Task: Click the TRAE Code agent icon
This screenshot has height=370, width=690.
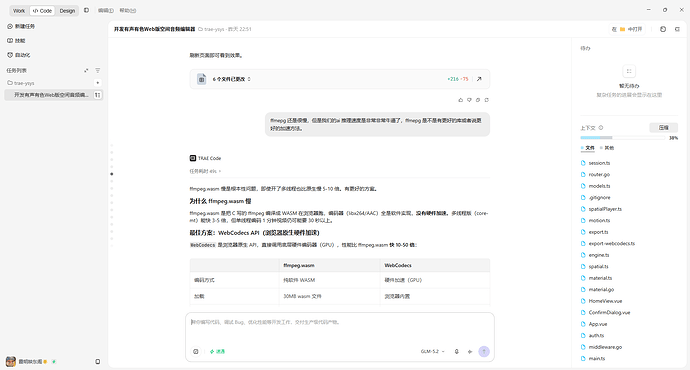Action: (x=193, y=158)
